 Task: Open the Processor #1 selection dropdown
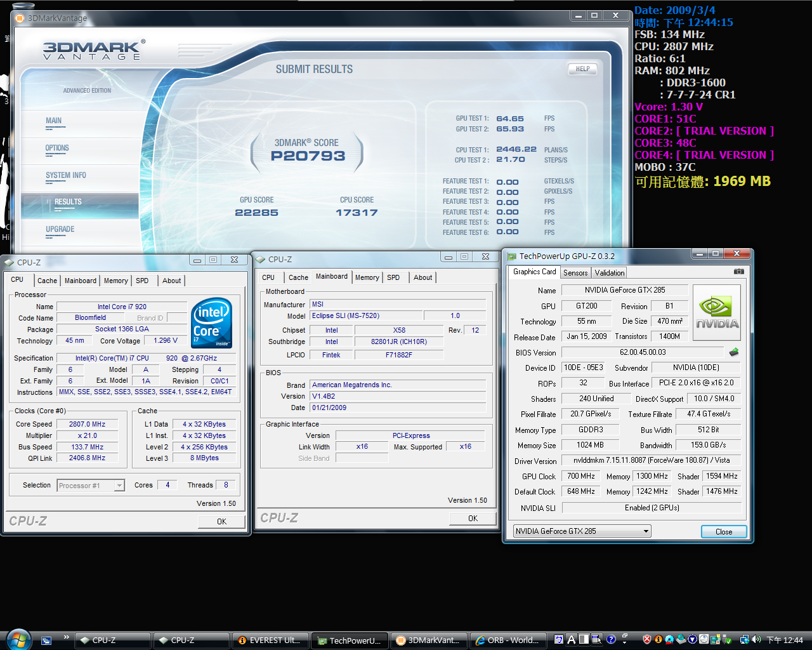coord(91,486)
